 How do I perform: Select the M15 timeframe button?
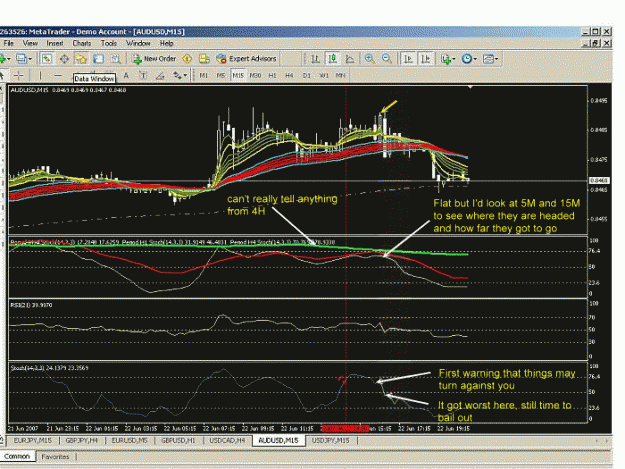[x=238, y=75]
